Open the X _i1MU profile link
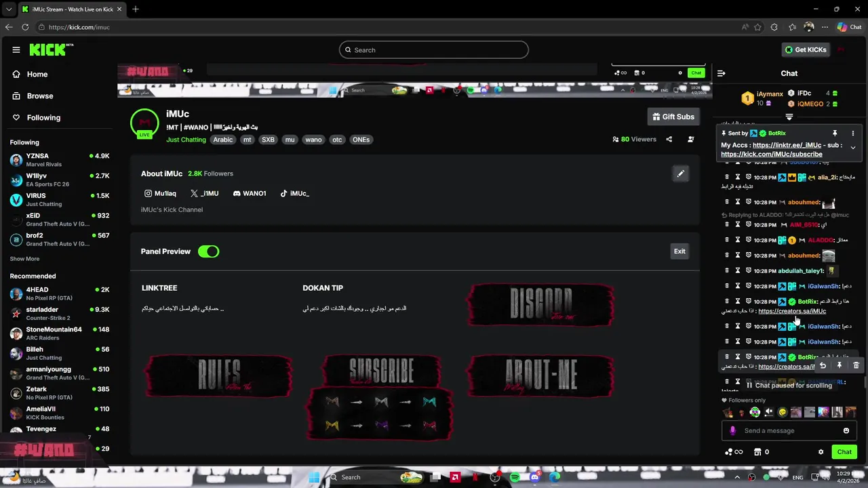Screen dimensions: 868x488 click(204, 193)
